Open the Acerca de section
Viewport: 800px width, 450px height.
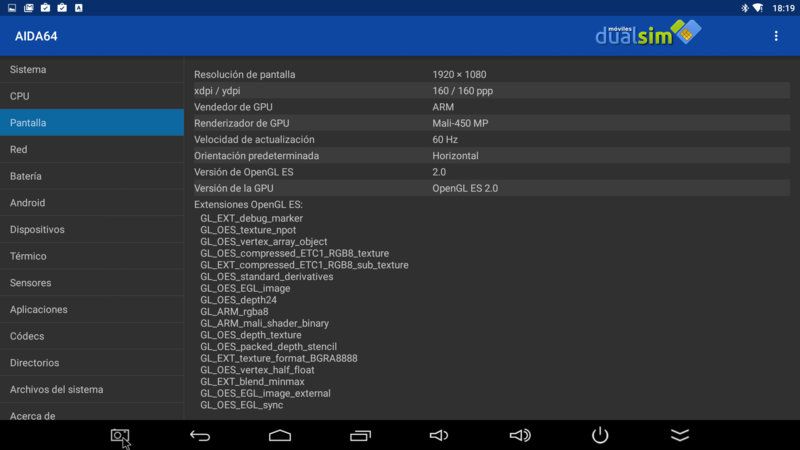tap(92, 412)
